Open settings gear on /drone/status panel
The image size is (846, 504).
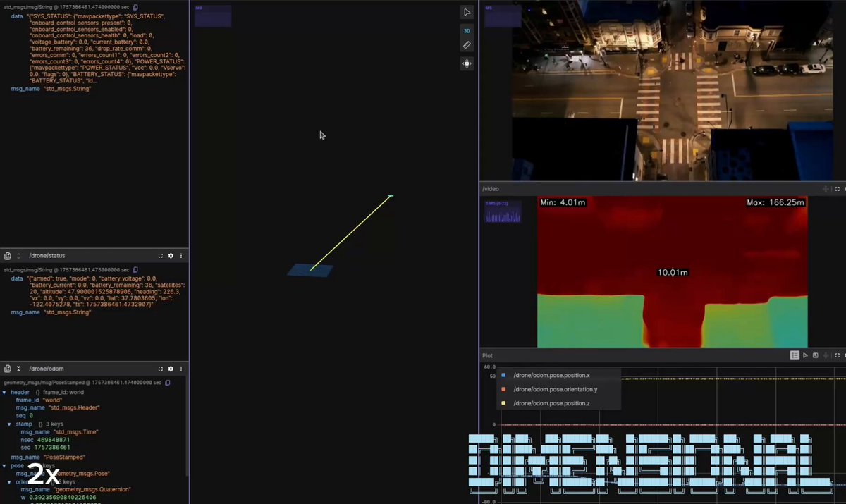click(x=171, y=255)
